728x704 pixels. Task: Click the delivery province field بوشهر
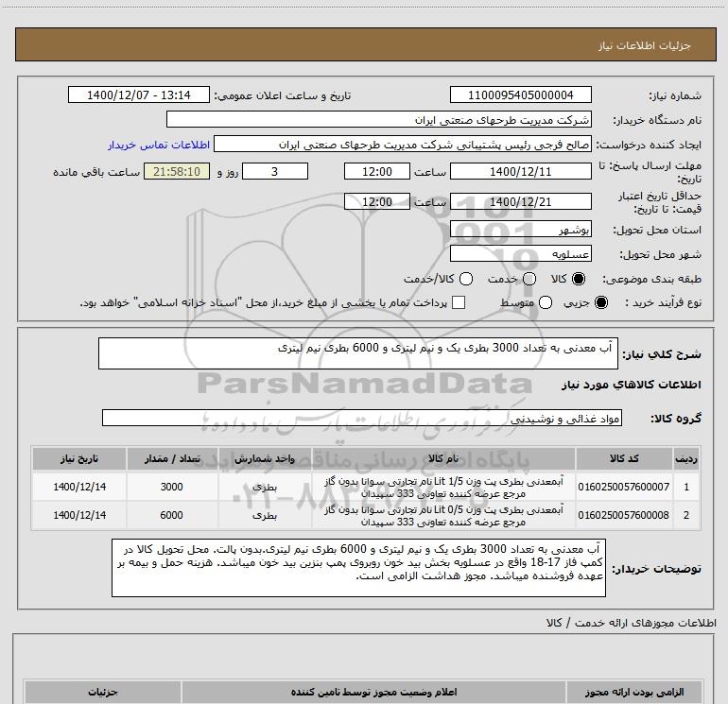click(520, 230)
